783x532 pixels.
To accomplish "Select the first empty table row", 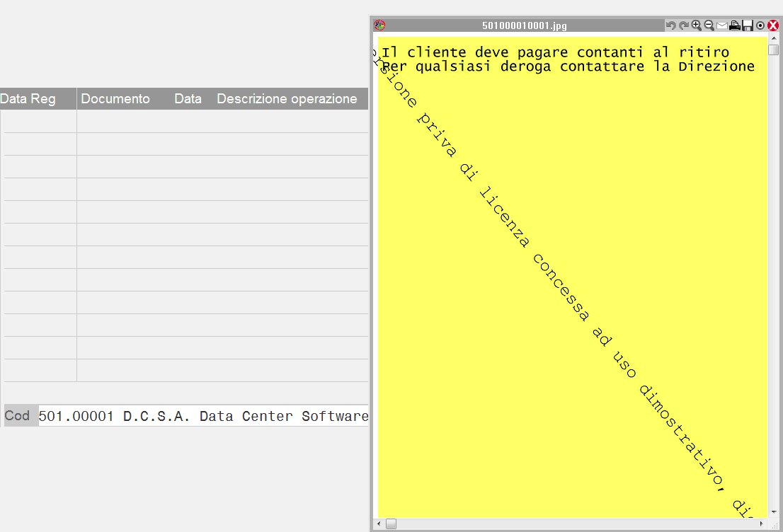I will pos(185,122).
